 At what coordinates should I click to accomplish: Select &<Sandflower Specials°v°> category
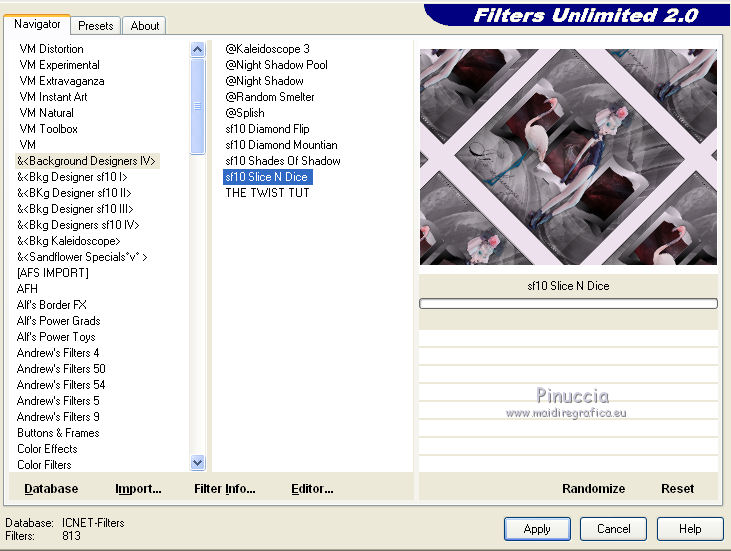coord(82,257)
